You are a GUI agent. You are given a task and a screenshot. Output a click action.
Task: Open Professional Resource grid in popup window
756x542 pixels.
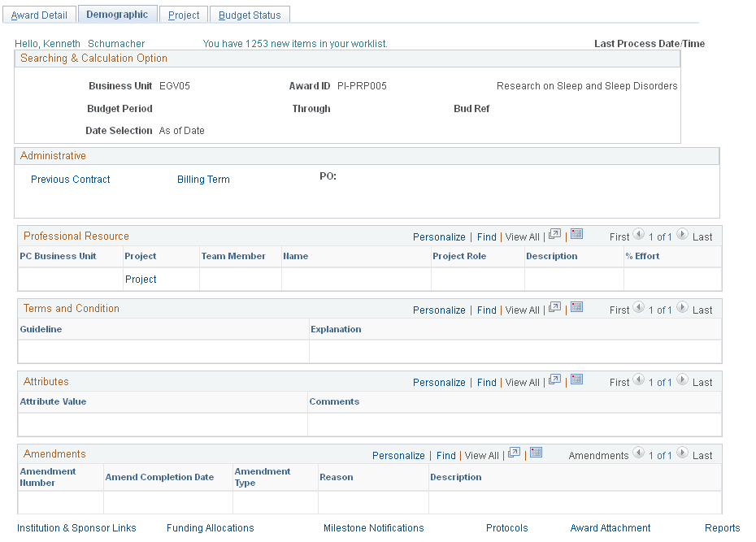(x=555, y=234)
